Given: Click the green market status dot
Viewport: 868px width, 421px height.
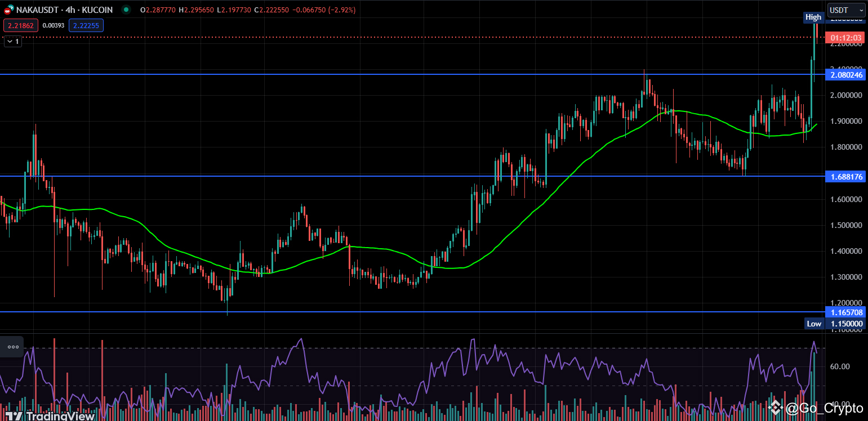Looking at the screenshot, I should pos(125,10).
